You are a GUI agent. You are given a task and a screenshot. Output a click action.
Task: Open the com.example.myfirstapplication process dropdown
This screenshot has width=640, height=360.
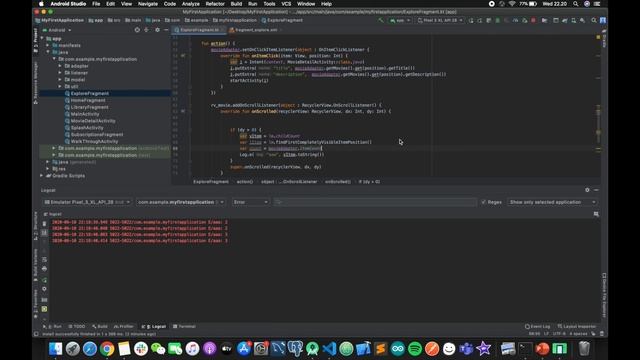(181, 202)
